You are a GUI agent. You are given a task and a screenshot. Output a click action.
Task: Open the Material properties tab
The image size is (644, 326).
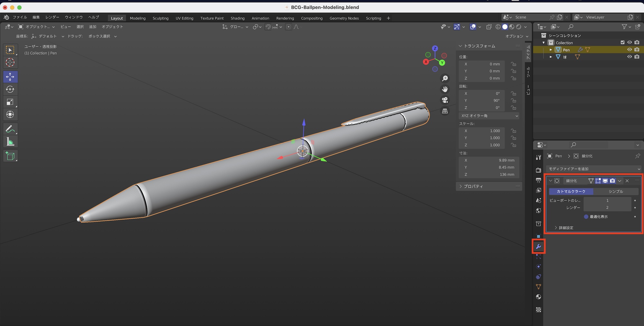[x=538, y=297]
